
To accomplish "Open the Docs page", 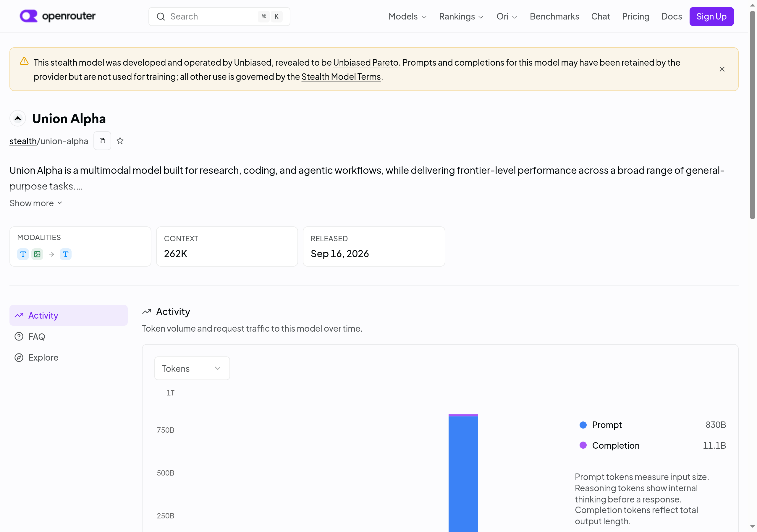I will click(x=671, y=17).
